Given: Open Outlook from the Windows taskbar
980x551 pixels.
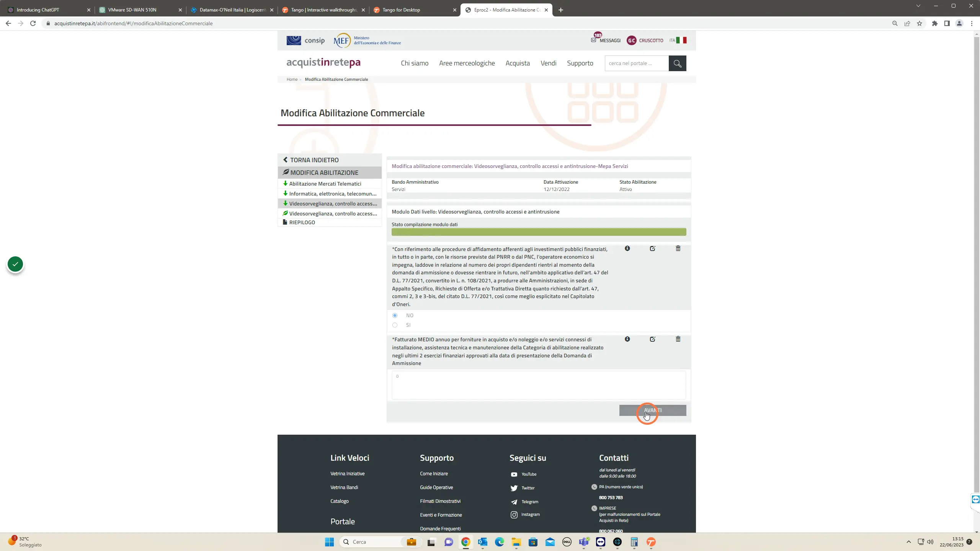Looking at the screenshot, I should pos(482,542).
